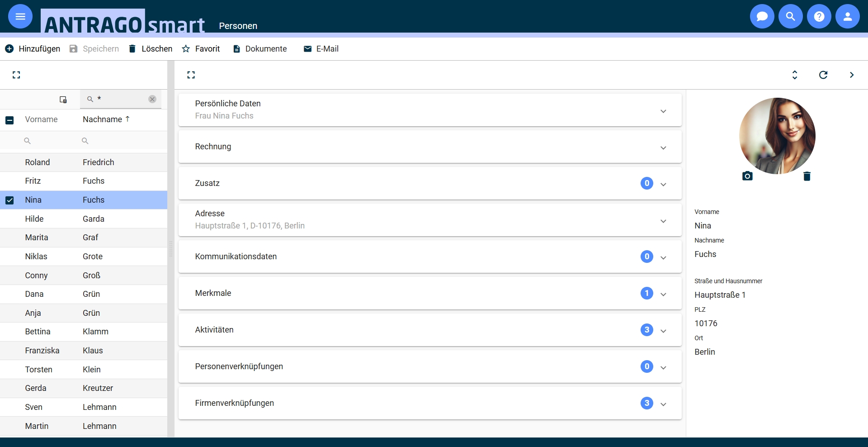The height and width of the screenshot is (447, 868).
Task: Open the chat messages icon
Action: pos(762,16)
